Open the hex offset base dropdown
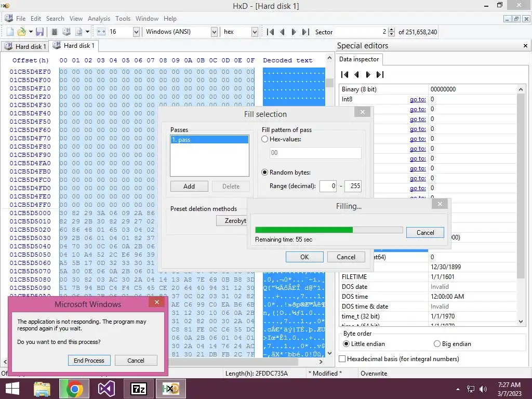The width and height of the screenshot is (532, 399). pyautogui.click(x=255, y=32)
